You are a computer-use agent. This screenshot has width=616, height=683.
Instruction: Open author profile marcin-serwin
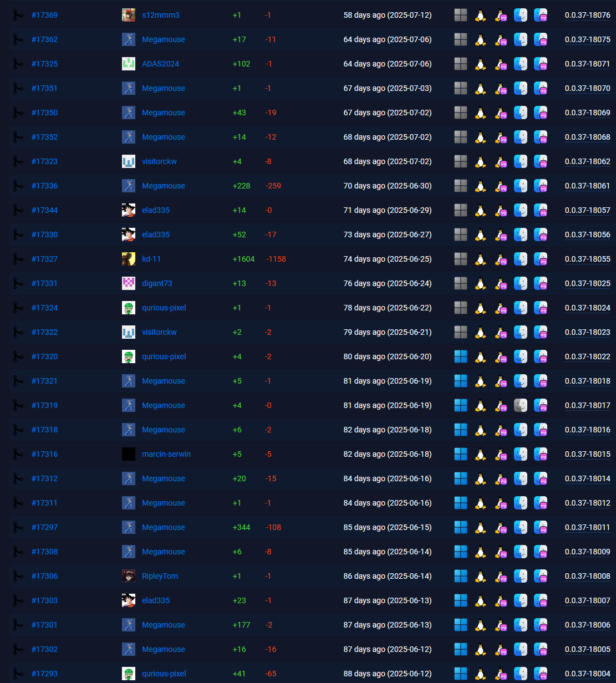[166, 454]
